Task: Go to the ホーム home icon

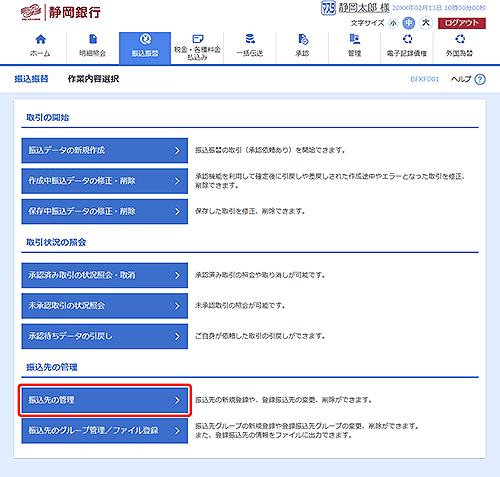Action: (x=41, y=39)
